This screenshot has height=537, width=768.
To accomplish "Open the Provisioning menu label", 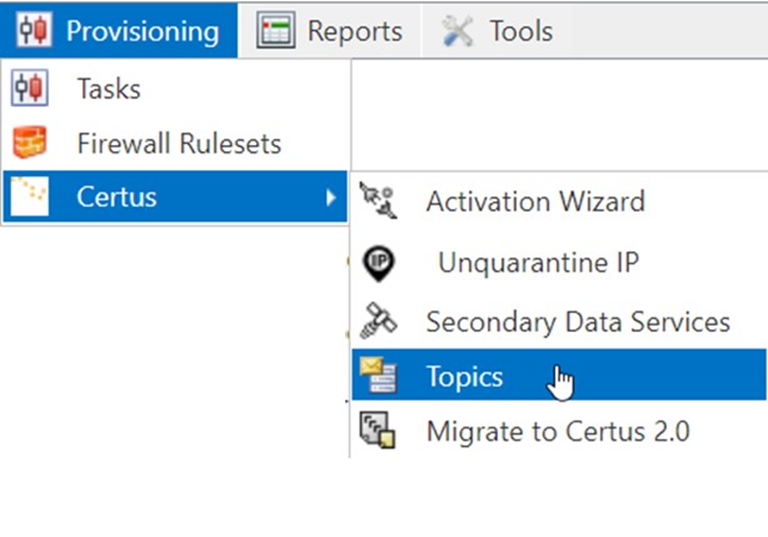I will (141, 30).
